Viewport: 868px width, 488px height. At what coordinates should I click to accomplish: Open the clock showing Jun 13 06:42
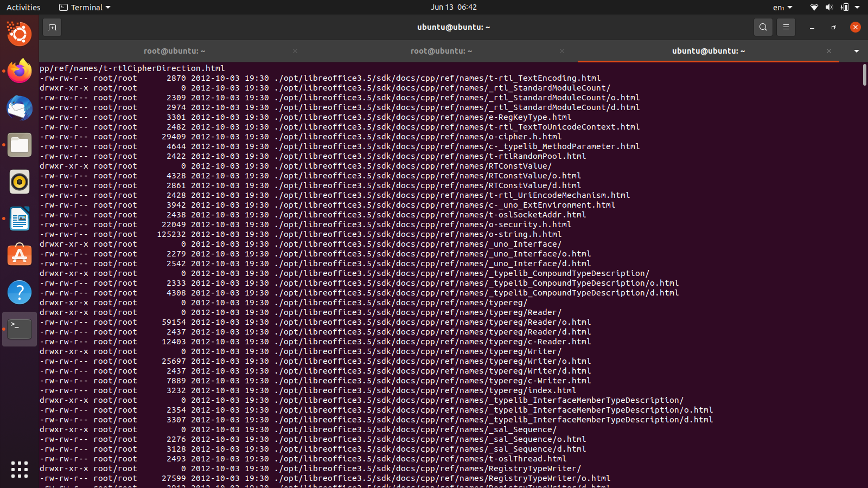tap(454, 7)
